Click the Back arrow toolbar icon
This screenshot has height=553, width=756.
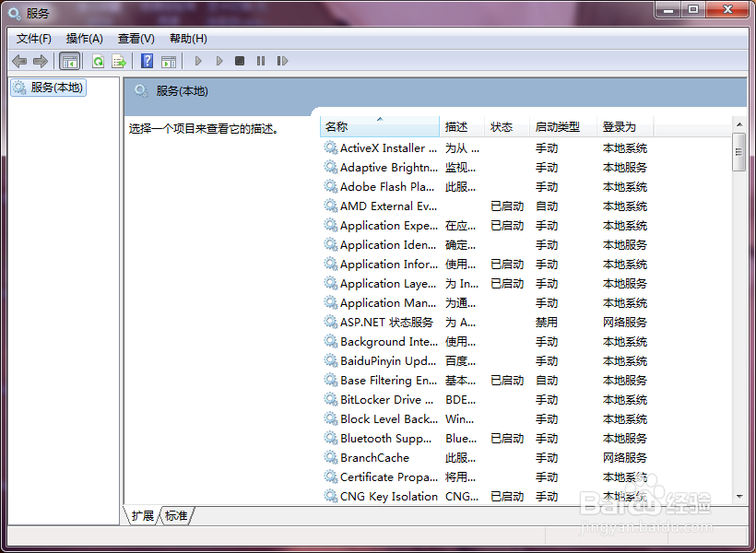[x=19, y=61]
